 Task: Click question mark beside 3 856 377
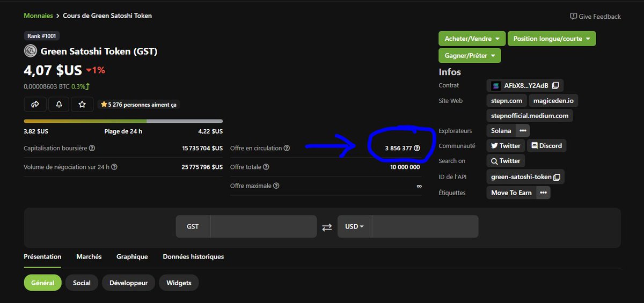pyautogui.click(x=417, y=148)
